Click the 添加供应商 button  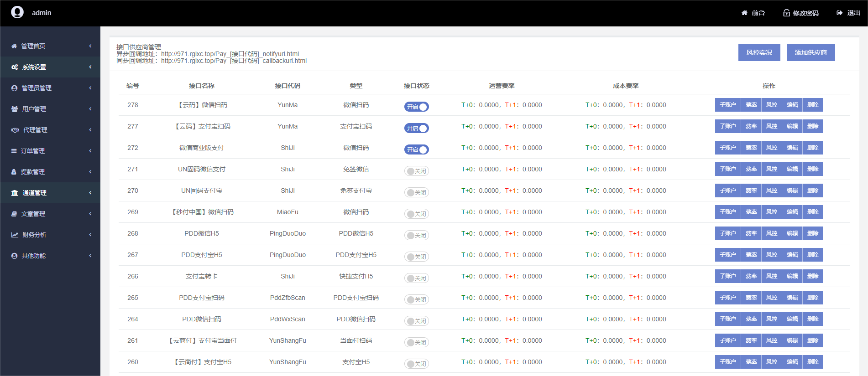click(811, 52)
